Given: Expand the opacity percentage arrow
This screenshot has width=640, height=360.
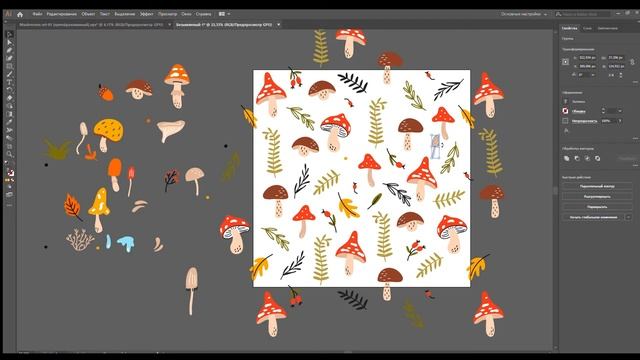Looking at the screenshot, I should tap(620, 121).
